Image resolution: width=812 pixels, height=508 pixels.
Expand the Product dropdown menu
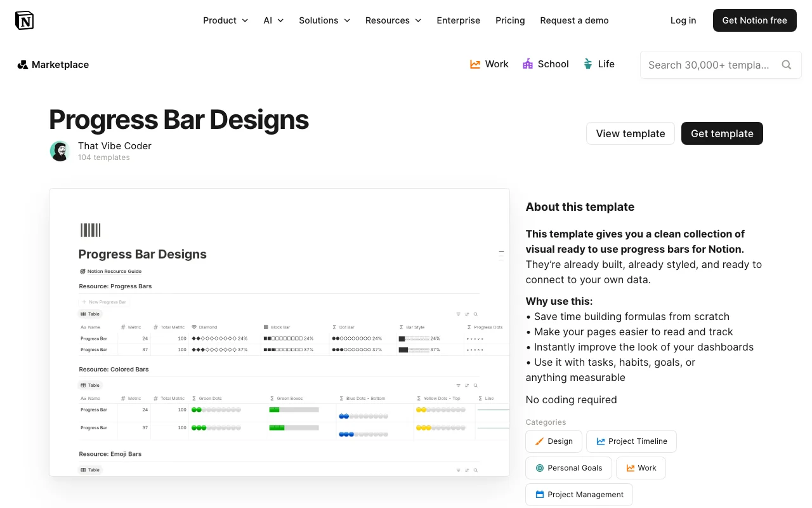[x=225, y=20]
